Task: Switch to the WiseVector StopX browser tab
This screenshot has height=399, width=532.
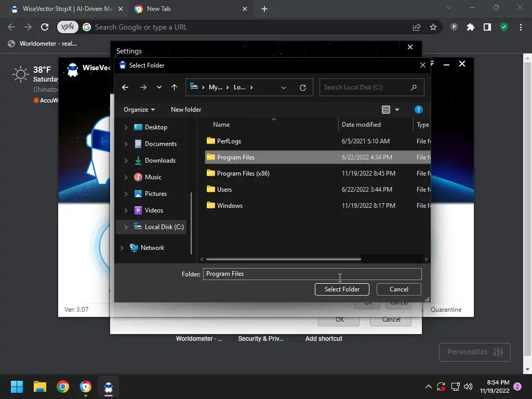Action: coord(67,9)
